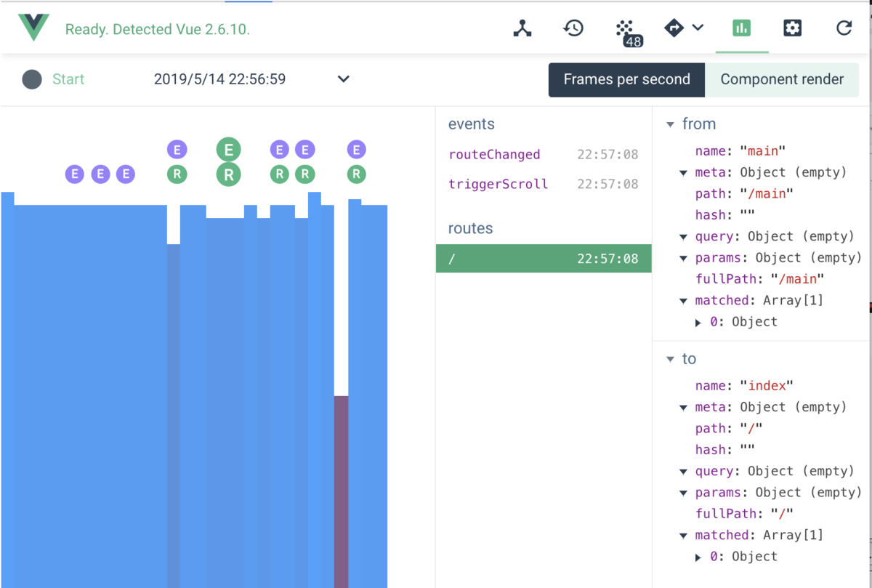
Task: Click the "routes" section heading
Action: pyautogui.click(x=470, y=228)
